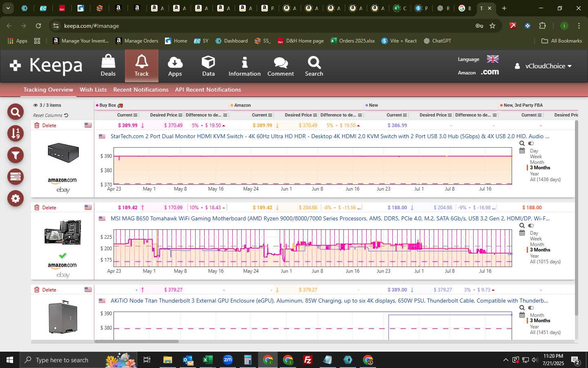Select Week range for StarTech graph
Screen dimensions: 588x368
pos(536,157)
